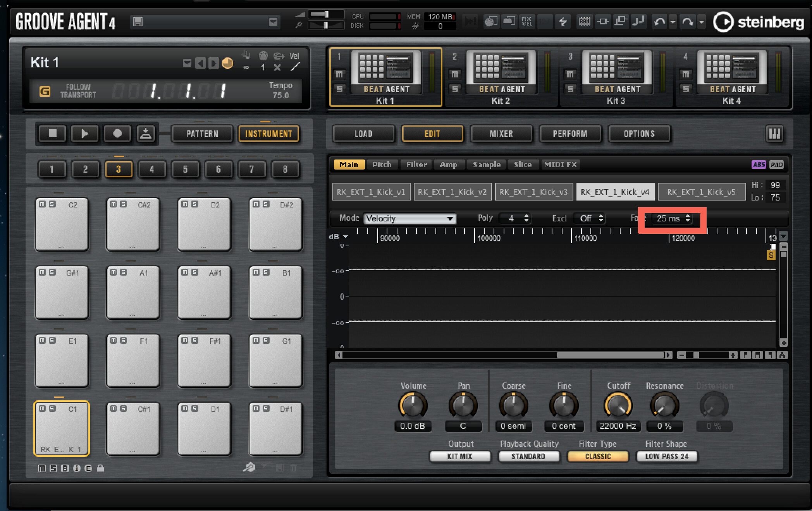Mute Kit 1 agent slot
This screenshot has height=511, width=812.
point(339,74)
